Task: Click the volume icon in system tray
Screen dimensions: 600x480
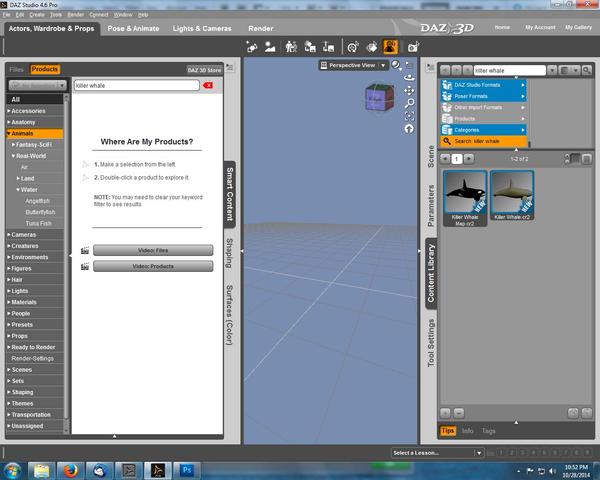Action: pyautogui.click(x=552, y=471)
